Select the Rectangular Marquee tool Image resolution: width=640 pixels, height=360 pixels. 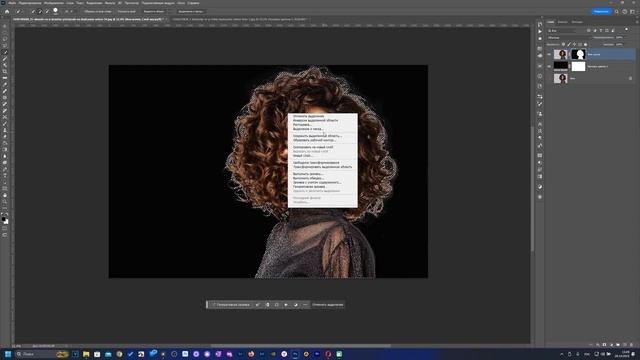click(5, 33)
